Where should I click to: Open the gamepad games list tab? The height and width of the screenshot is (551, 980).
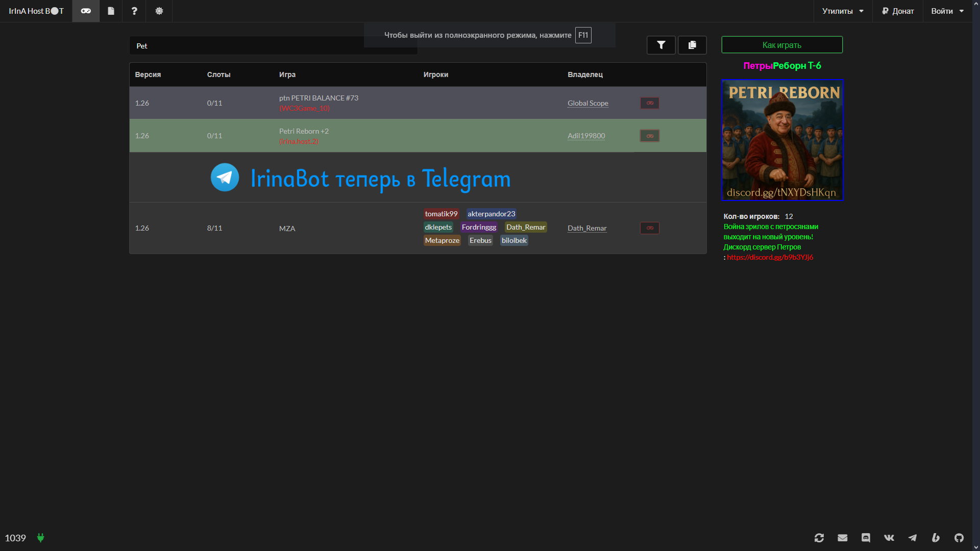86,11
